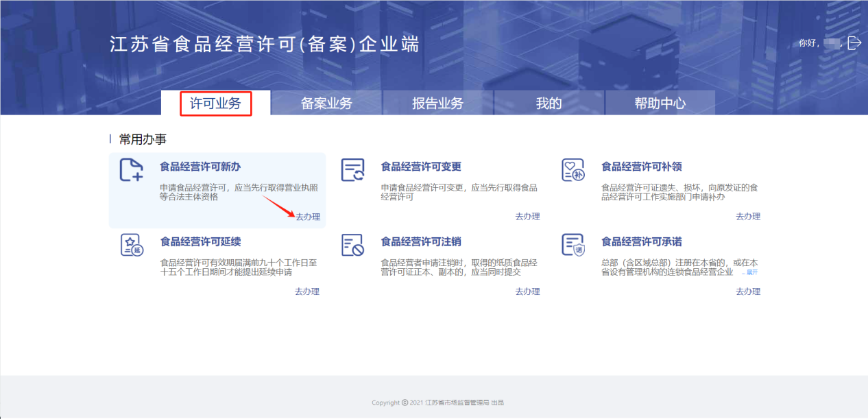Screen dimensions: 868x419
Task: Click 去办理 under 食品经营许可注销
Action: pyautogui.click(x=527, y=291)
